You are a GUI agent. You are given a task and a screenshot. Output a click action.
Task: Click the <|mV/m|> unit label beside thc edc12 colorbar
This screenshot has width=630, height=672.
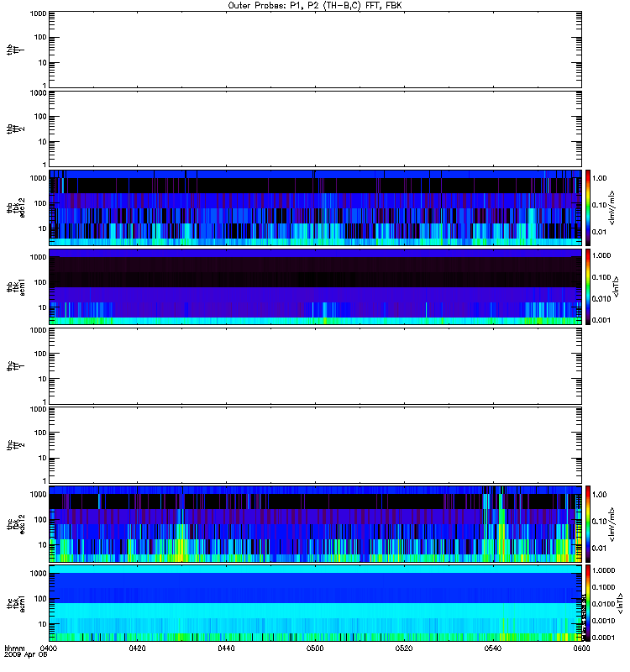click(x=612, y=524)
